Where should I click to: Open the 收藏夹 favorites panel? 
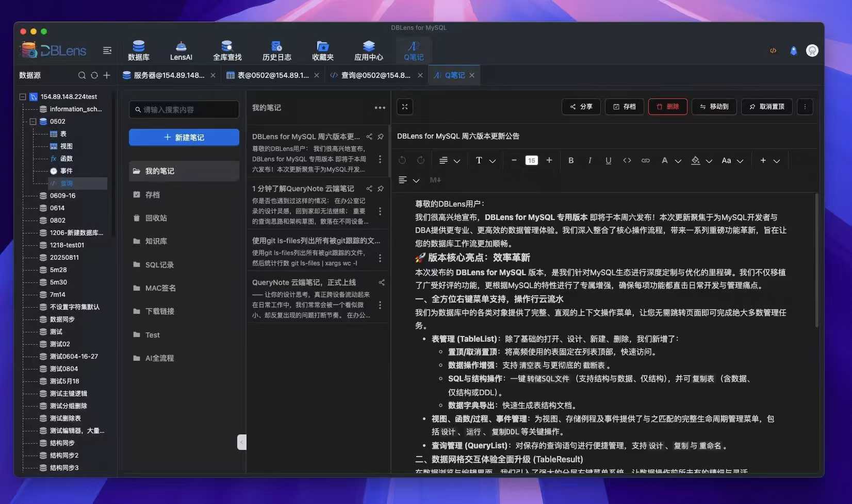[x=323, y=50]
